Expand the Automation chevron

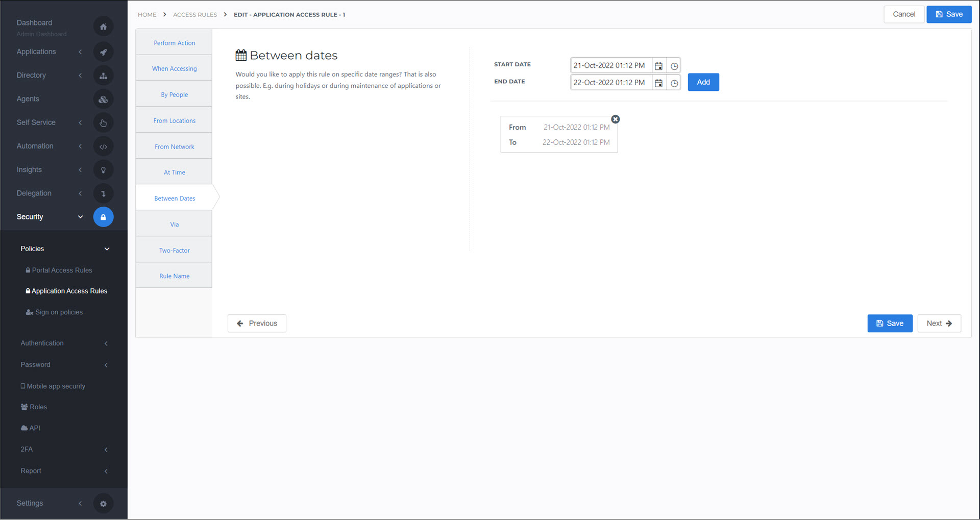tap(80, 146)
